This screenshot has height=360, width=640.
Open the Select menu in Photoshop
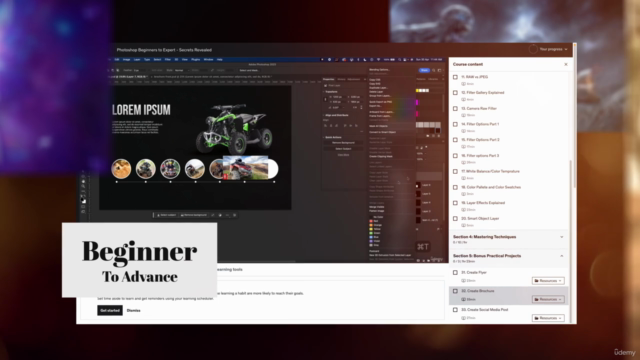point(157,60)
